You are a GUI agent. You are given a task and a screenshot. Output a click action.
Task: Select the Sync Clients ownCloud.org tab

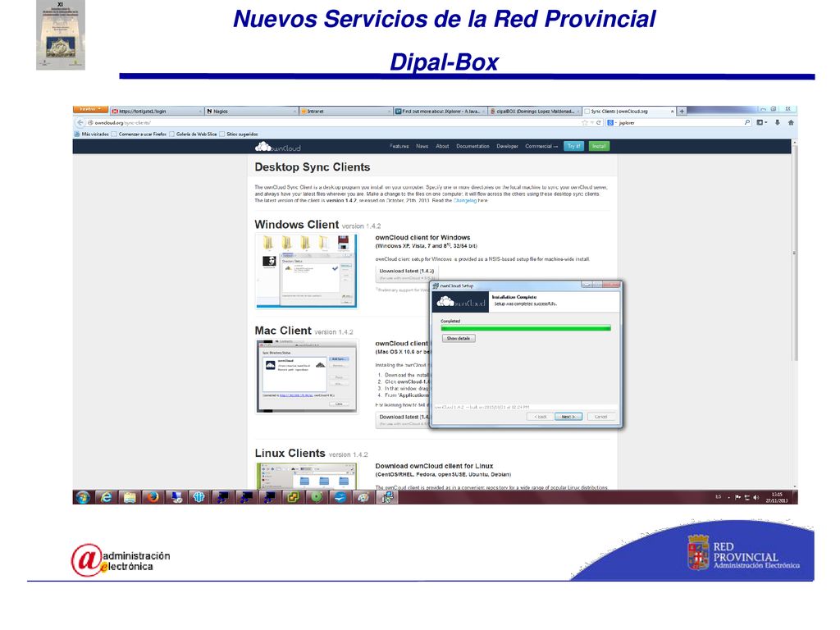tap(629, 112)
